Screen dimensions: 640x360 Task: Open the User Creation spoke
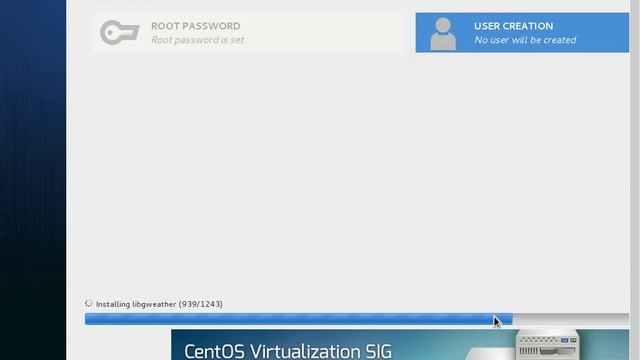522,33
